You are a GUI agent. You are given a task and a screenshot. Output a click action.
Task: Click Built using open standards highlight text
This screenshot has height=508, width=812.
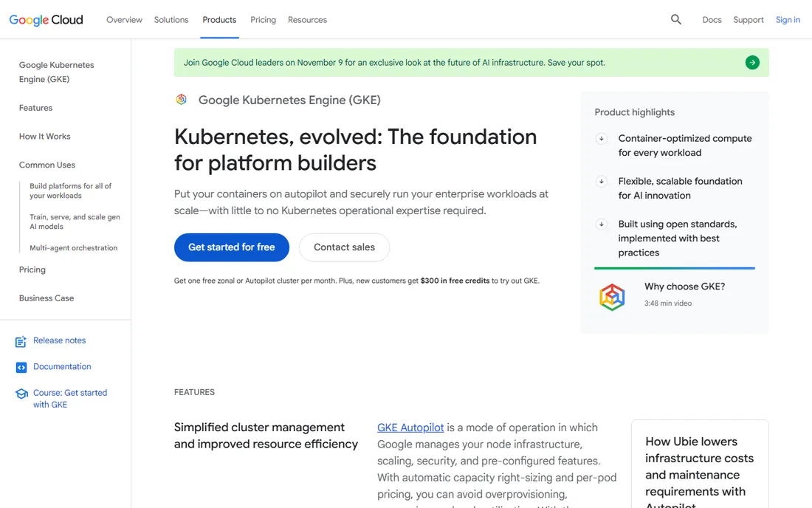click(x=678, y=238)
